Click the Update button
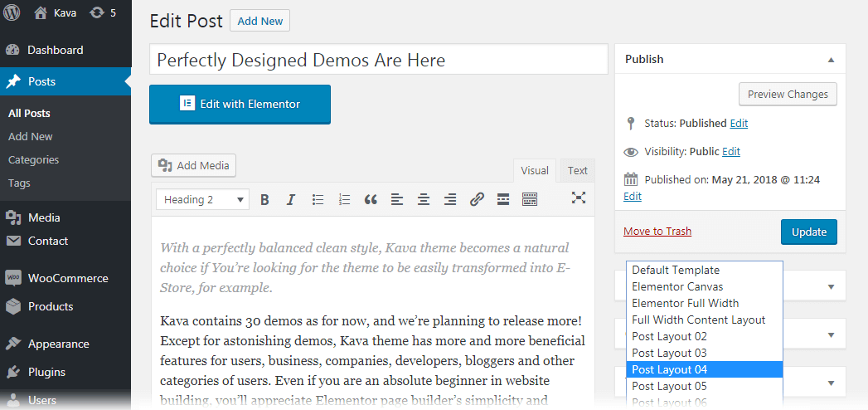This screenshot has width=868, height=410. [x=808, y=232]
